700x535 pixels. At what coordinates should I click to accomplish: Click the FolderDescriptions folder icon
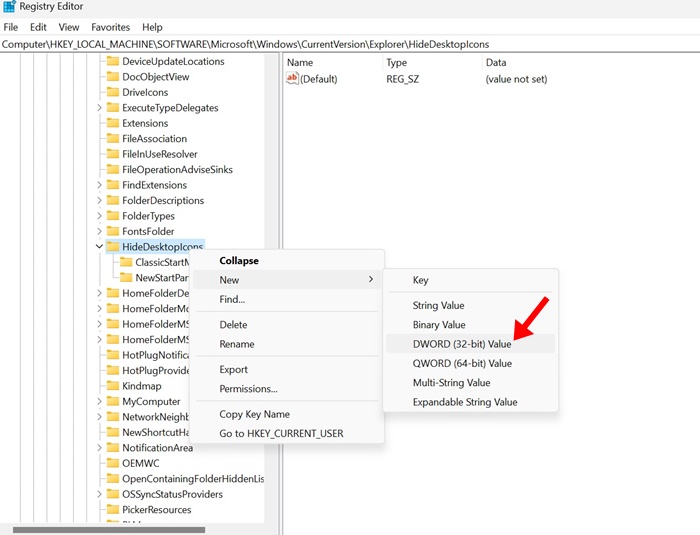[113, 201]
